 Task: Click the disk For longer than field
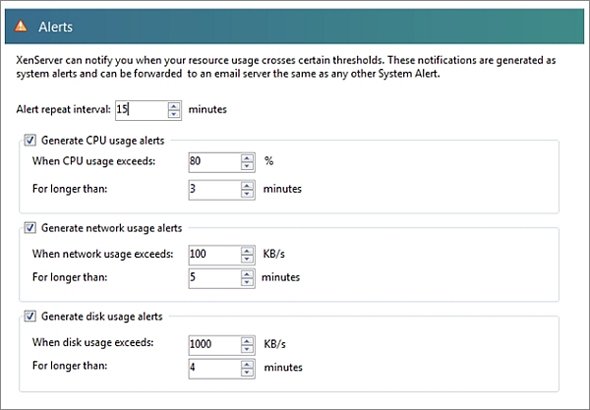click(x=215, y=369)
